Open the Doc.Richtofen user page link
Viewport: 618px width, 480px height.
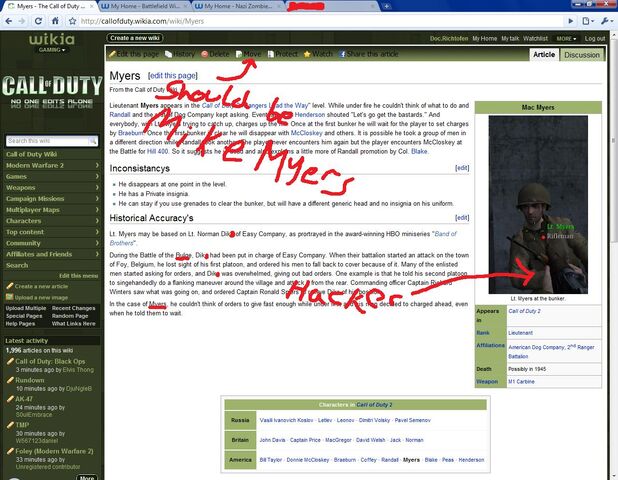tap(449, 39)
